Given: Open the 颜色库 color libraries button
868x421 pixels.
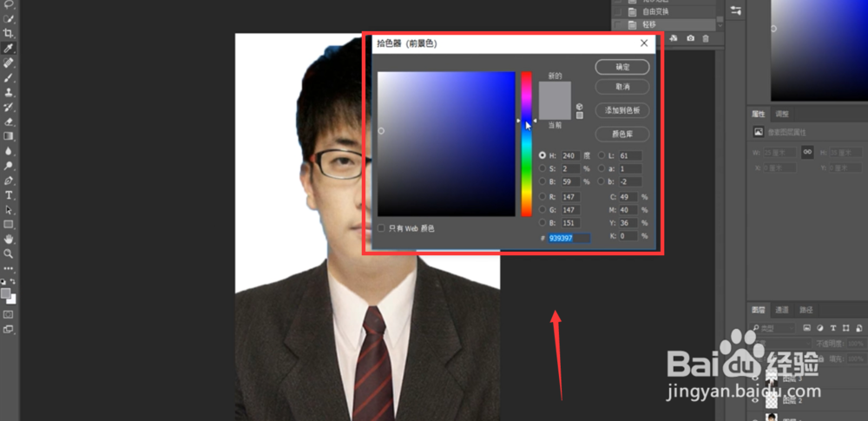Looking at the screenshot, I should click(x=622, y=134).
